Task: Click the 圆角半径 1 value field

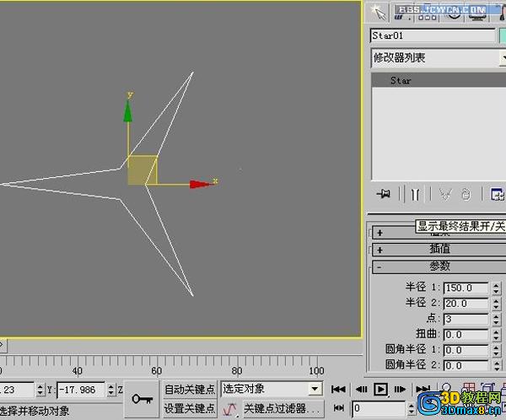Action: [x=466, y=350]
